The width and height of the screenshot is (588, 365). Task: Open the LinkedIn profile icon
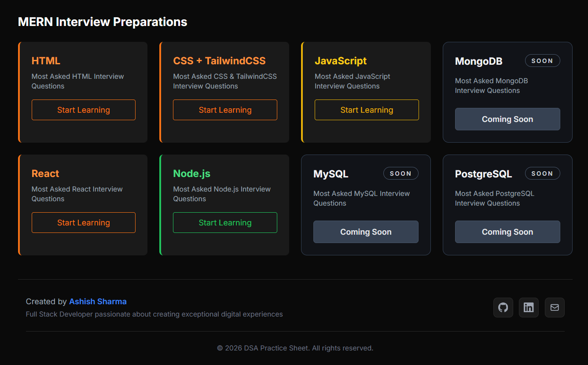click(529, 308)
